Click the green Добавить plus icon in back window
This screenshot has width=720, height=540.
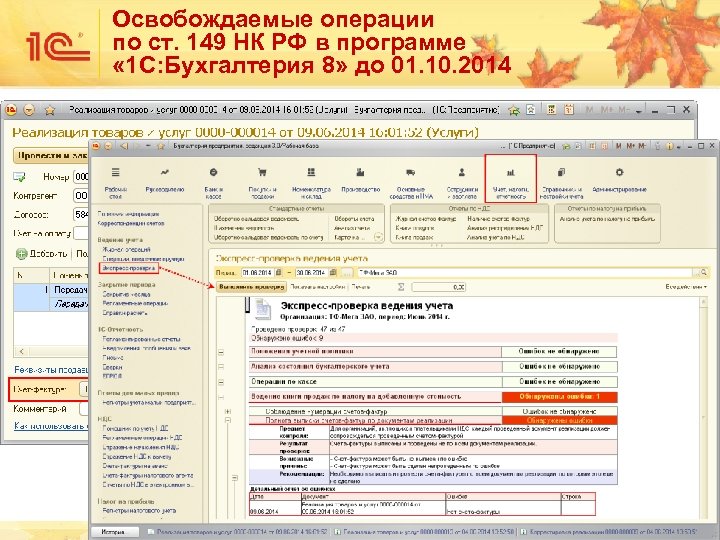[x=21, y=253]
